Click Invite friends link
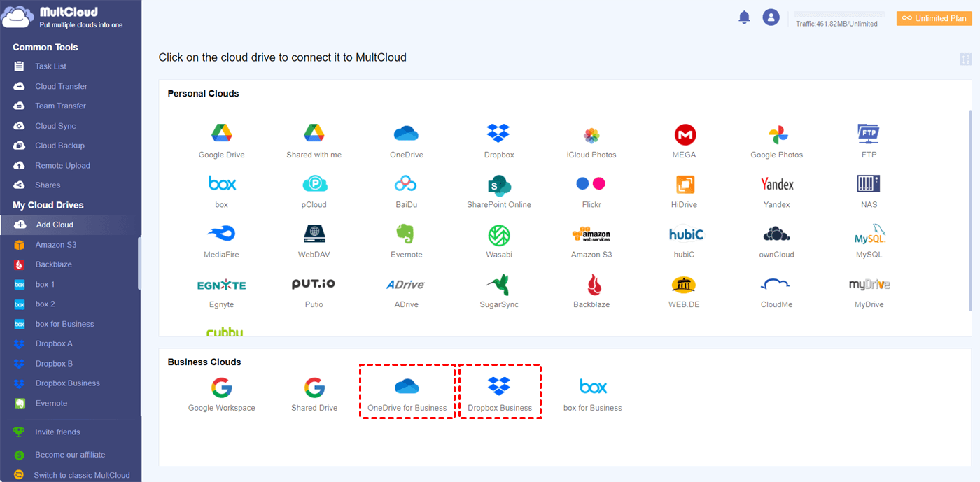 57,432
